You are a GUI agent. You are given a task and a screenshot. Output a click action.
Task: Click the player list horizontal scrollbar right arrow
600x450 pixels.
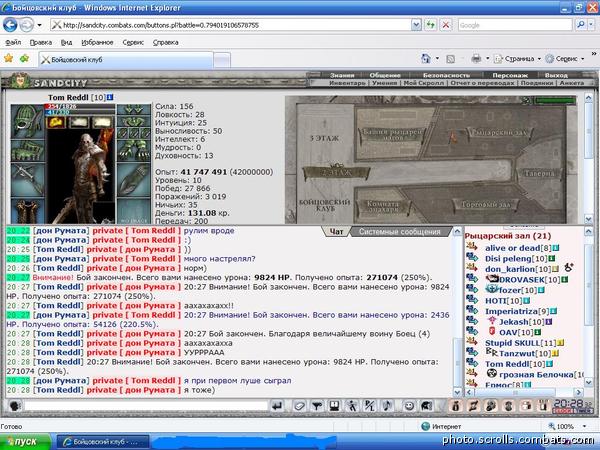coord(579,392)
